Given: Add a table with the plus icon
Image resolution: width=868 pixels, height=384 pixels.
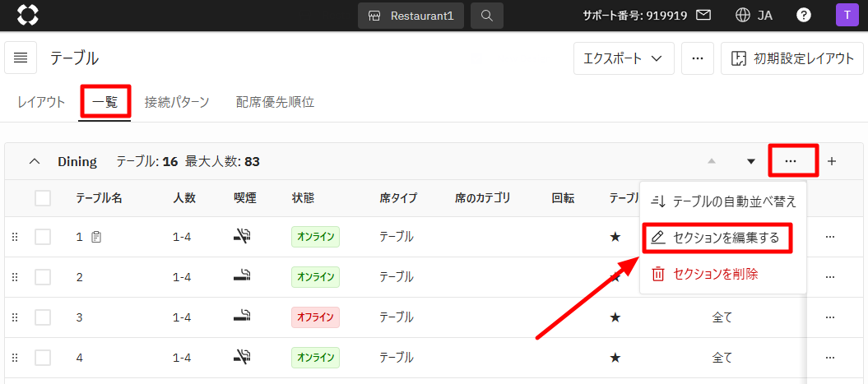Looking at the screenshot, I should point(831,161).
